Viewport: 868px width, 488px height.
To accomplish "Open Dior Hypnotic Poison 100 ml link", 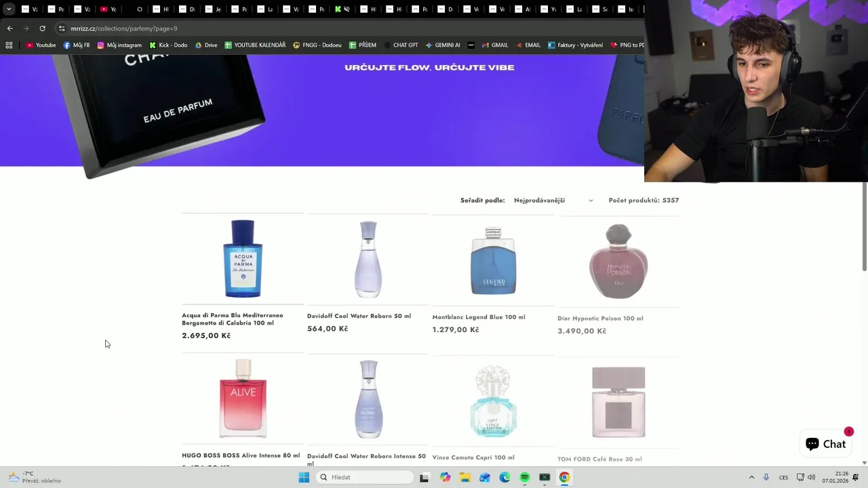I will click(600, 318).
